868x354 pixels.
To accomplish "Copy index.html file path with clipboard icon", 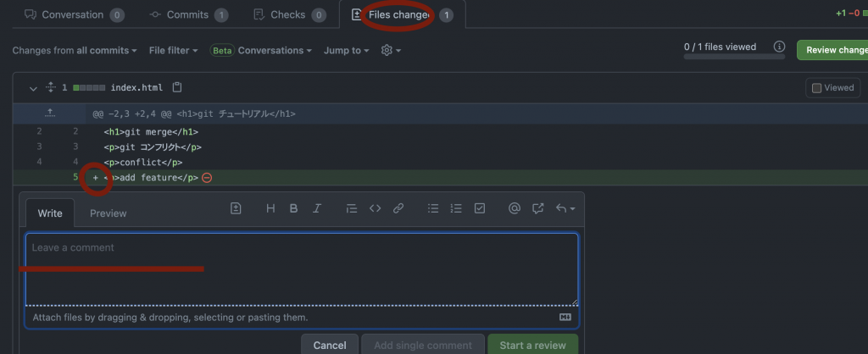I will (x=176, y=87).
